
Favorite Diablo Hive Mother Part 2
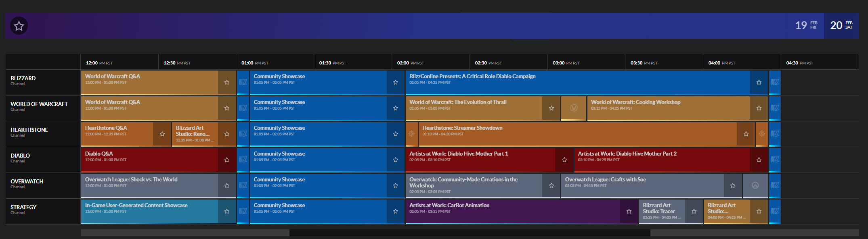click(x=759, y=160)
